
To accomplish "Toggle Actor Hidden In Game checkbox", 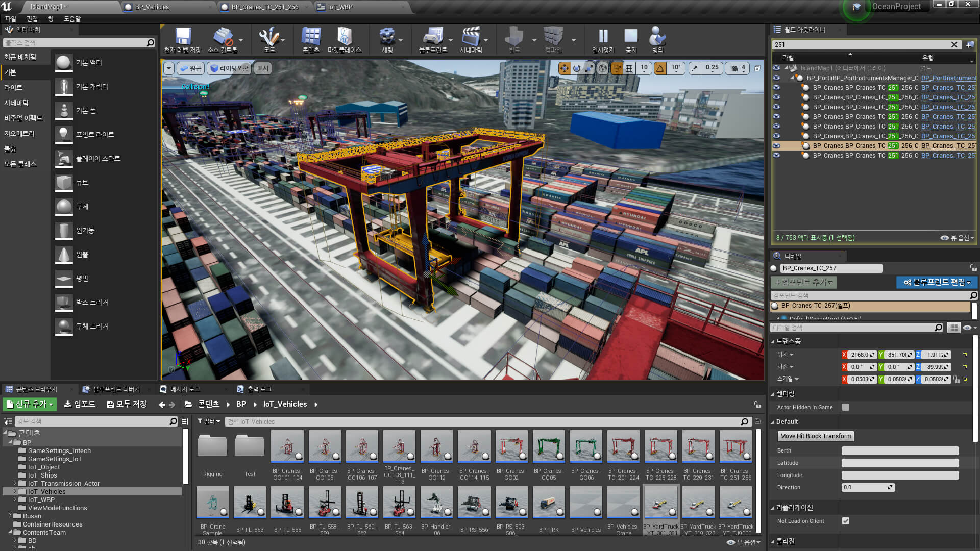I will point(846,407).
